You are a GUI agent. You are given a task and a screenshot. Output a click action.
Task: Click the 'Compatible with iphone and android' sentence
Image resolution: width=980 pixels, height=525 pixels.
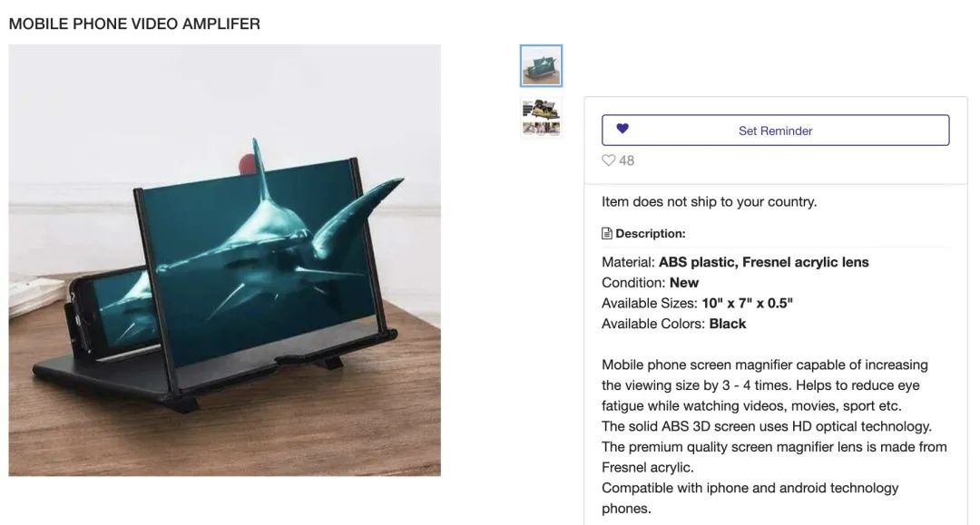click(750, 498)
